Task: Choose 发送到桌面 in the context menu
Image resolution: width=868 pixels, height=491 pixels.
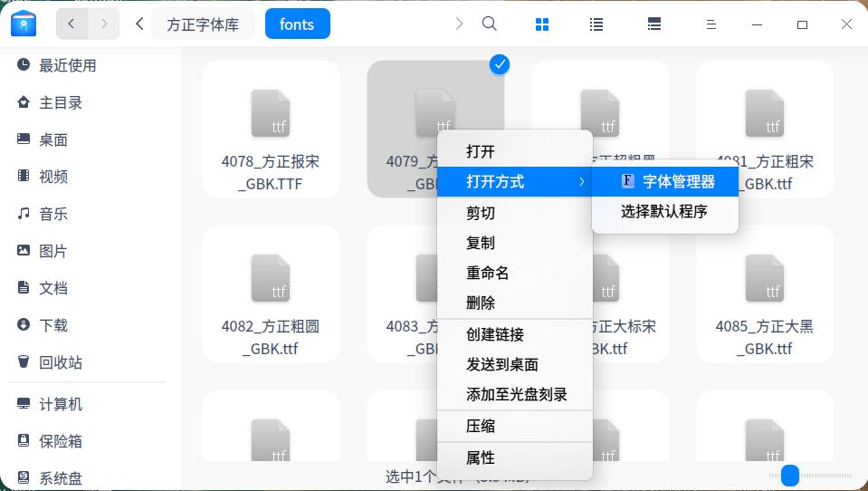Action: pos(515,364)
